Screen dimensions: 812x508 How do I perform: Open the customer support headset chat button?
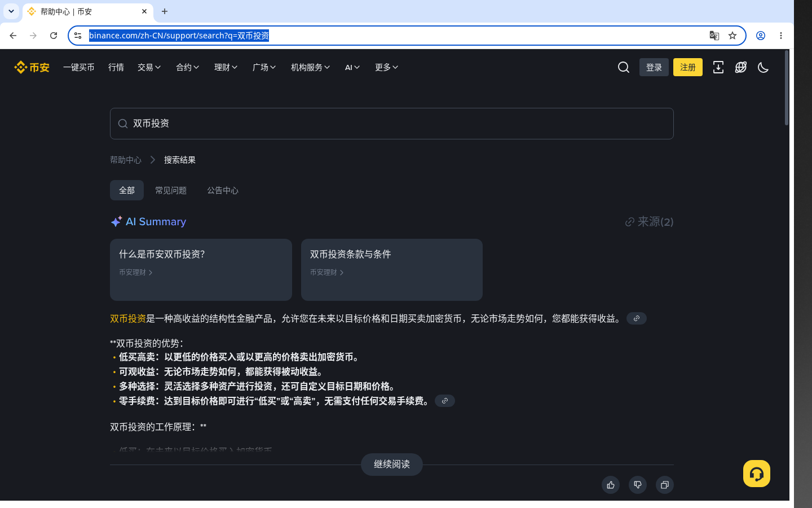pos(757,474)
